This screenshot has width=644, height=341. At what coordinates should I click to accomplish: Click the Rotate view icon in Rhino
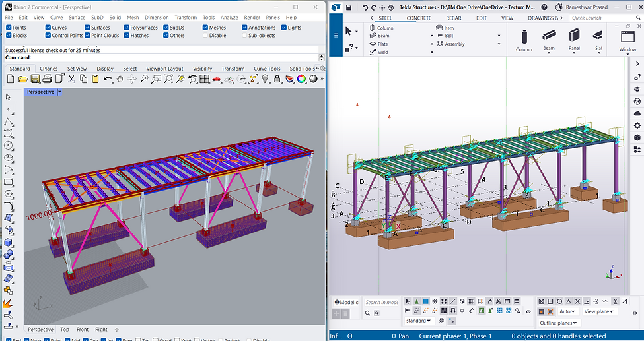132,78
